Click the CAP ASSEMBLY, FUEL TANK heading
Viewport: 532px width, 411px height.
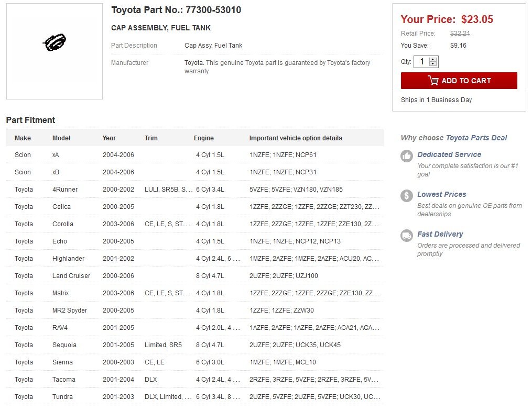point(161,28)
